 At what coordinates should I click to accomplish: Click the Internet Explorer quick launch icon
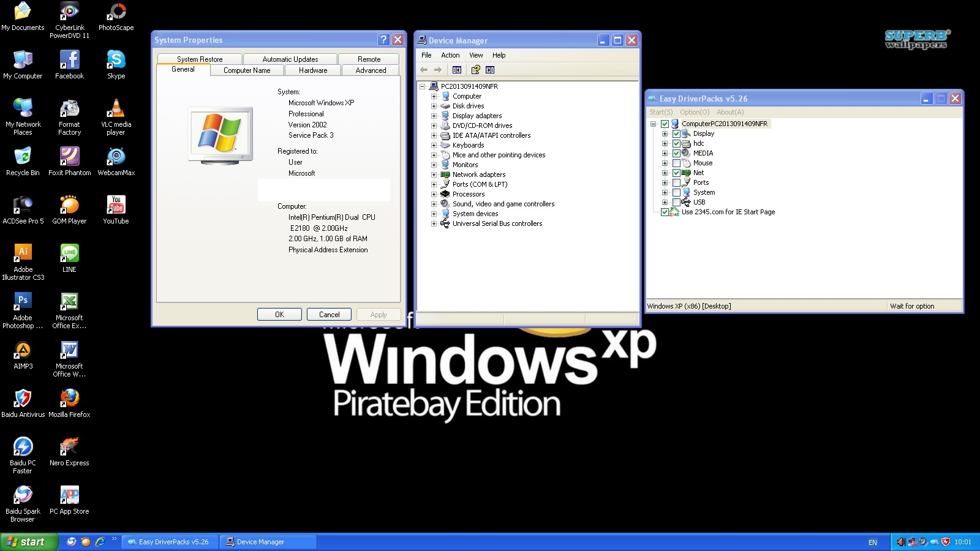[x=100, y=542]
